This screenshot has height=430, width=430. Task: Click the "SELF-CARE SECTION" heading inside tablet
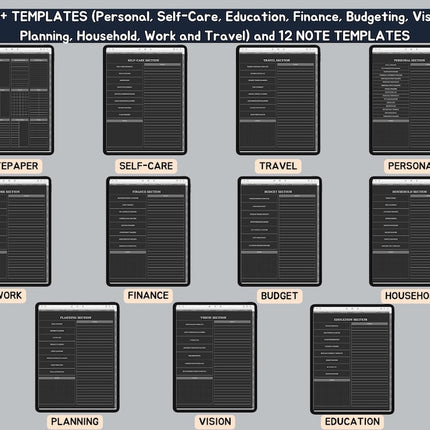point(143,60)
